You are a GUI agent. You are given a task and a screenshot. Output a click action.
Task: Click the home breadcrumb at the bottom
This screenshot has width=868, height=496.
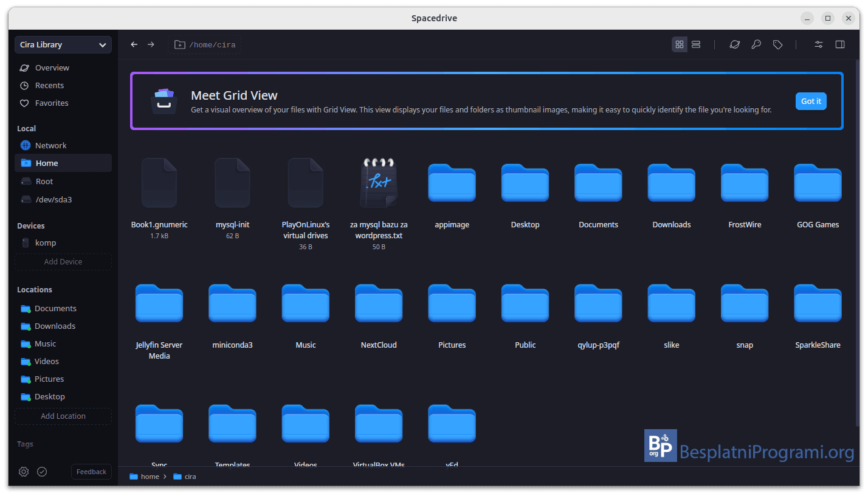pyautogui.click(x=145, y=477)
